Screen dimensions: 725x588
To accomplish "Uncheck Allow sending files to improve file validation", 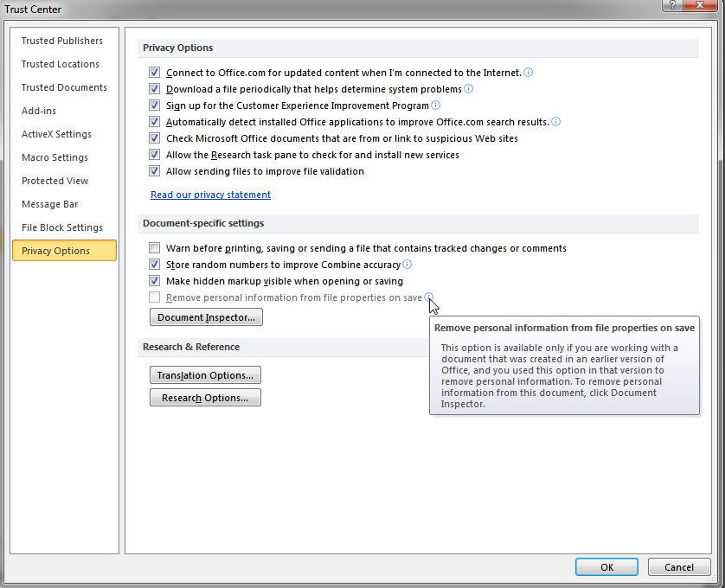I will click(154, 170).
